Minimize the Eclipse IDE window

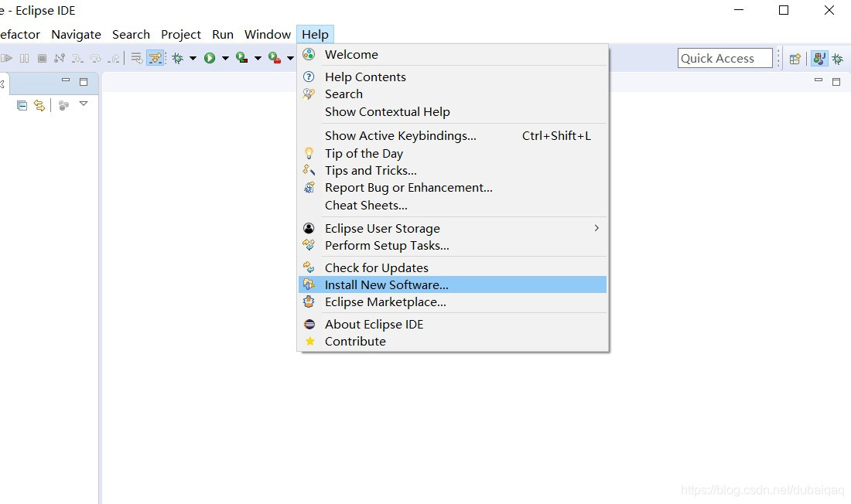click(x=739, y=10)
